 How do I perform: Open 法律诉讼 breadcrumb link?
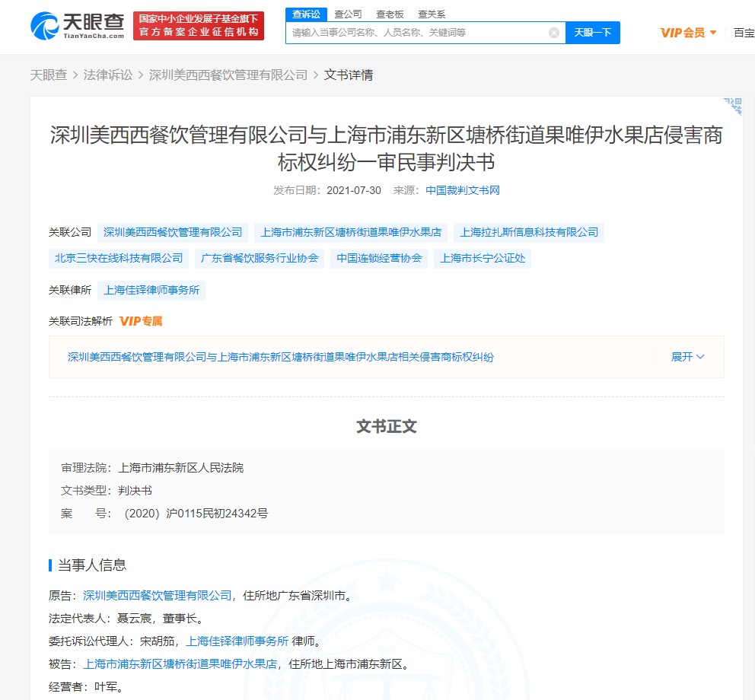click(x=108, y=75)
